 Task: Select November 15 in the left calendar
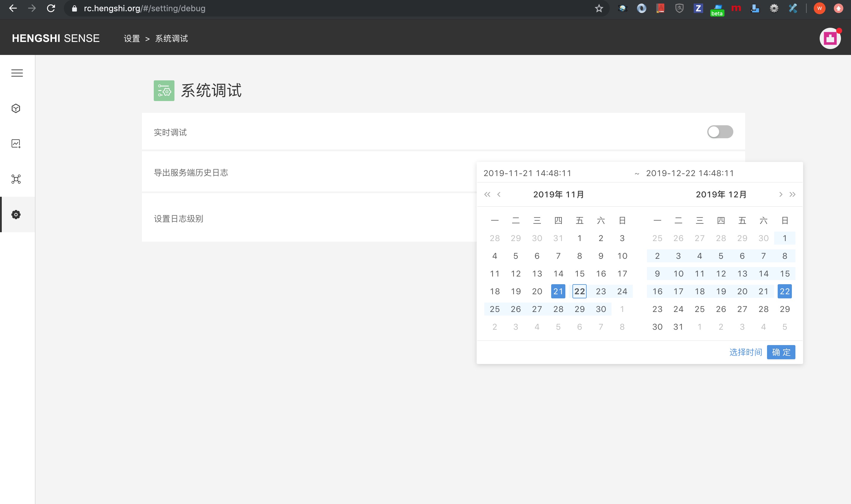pyautogui.click(x=580, y=274)
